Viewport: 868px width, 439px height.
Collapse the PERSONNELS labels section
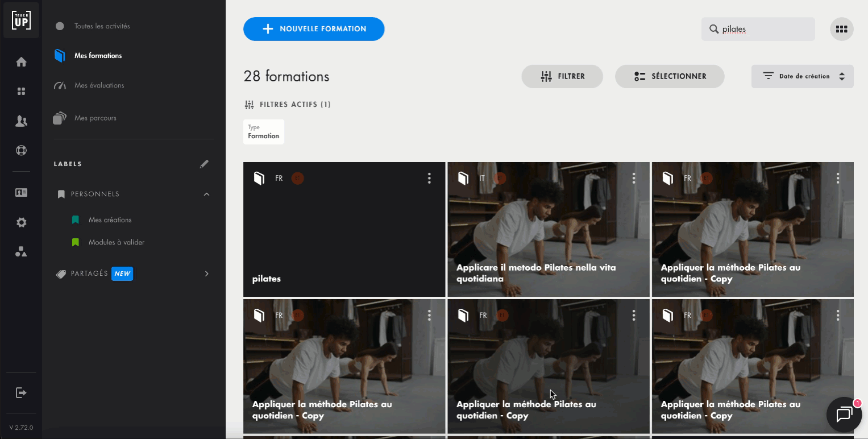(206, 194)
